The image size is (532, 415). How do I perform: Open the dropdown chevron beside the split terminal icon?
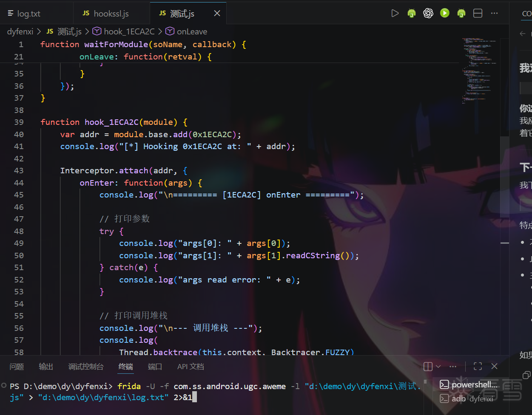pyautogui.click(x=438, y=367)
